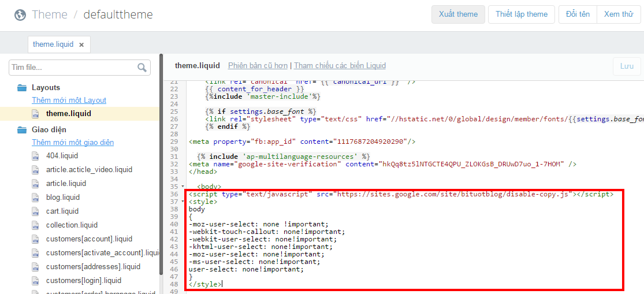Image resolution: width=644 pixels, height=294 pixels.
Task: Click the closing head tag line
Action: (x=203, y=172)
